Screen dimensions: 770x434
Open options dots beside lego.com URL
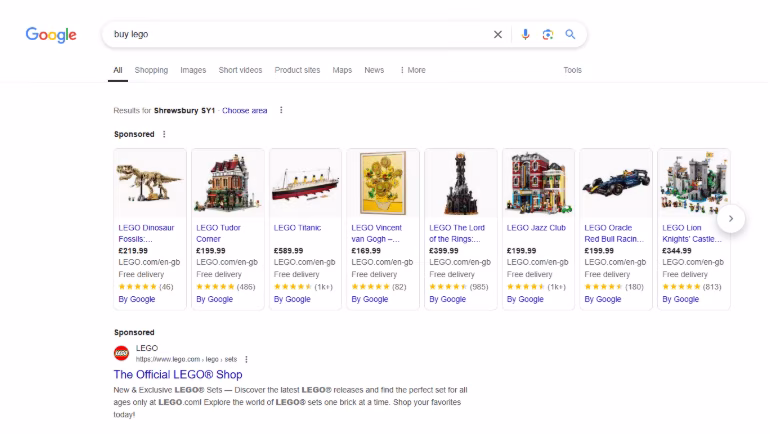click(x=247, y=359)
